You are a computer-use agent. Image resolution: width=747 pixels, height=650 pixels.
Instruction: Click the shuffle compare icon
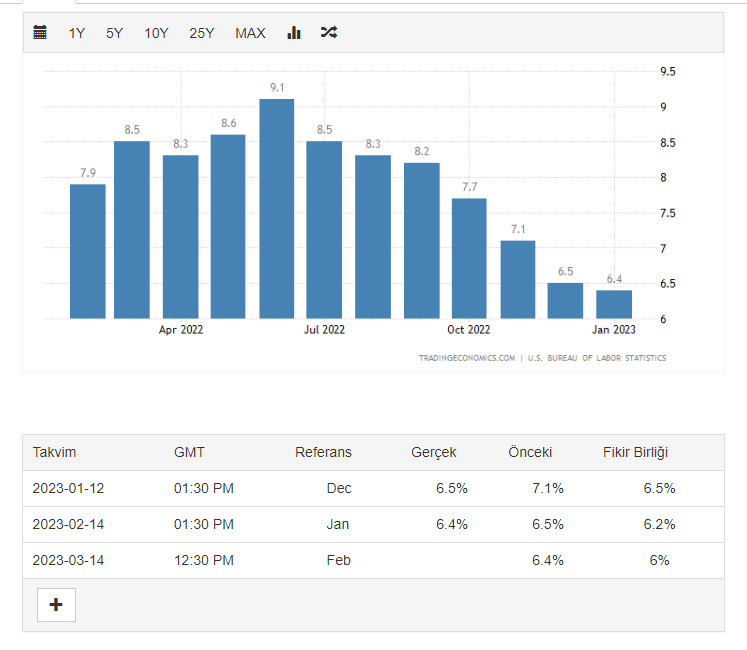tap(329, 33)
